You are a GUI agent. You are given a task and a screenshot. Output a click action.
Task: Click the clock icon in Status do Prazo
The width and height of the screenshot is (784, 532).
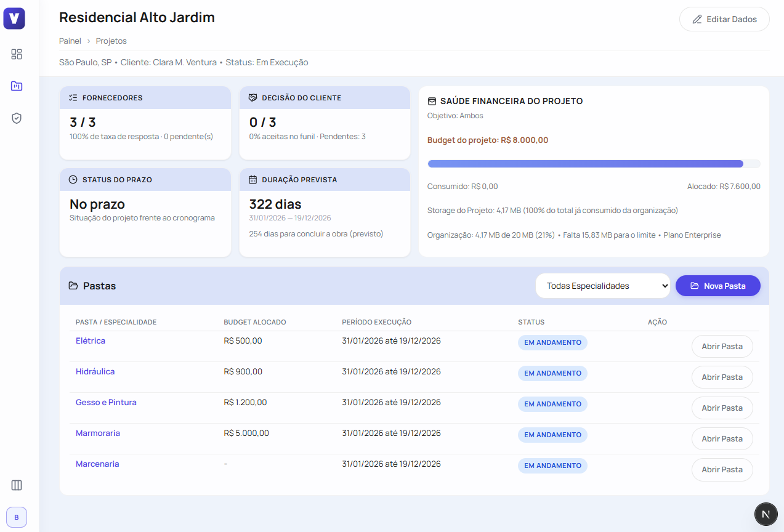73,180
